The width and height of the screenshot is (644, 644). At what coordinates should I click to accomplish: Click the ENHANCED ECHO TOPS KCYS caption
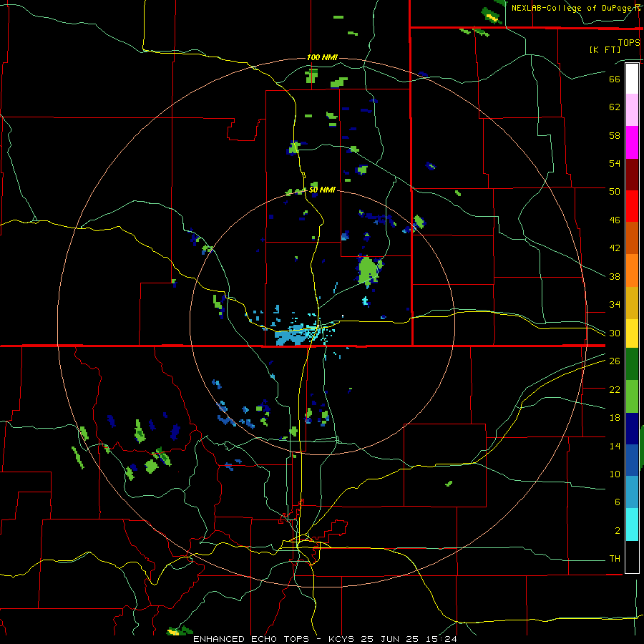coord(324,639)
